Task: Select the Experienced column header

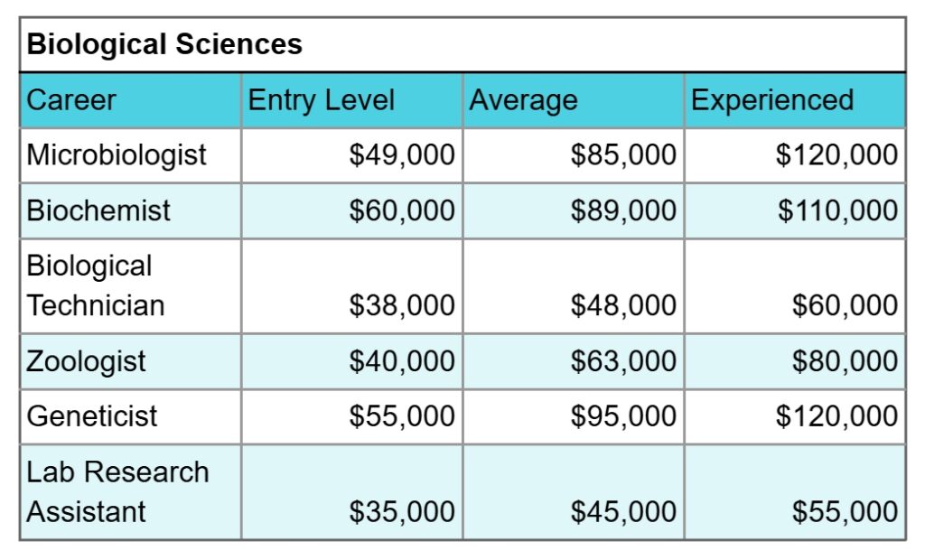Action: pyautogui.click(x=772, y=99)
